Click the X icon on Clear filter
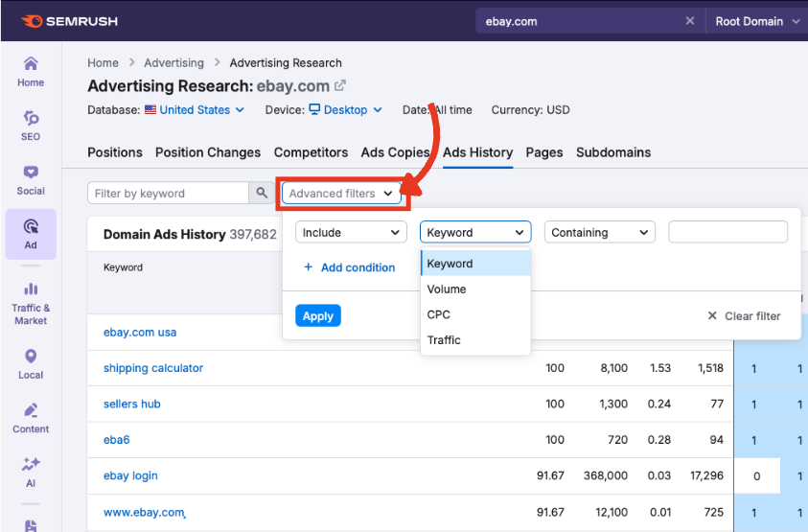Image resolution: width=808 pixels, height=532 pixels. pos(712,315)
